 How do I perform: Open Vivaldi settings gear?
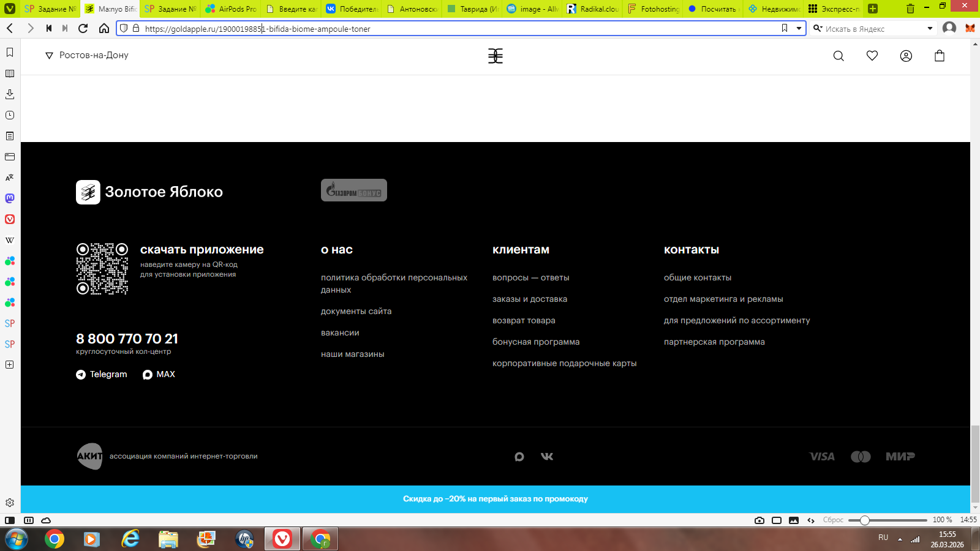click(x=10, y=503)
